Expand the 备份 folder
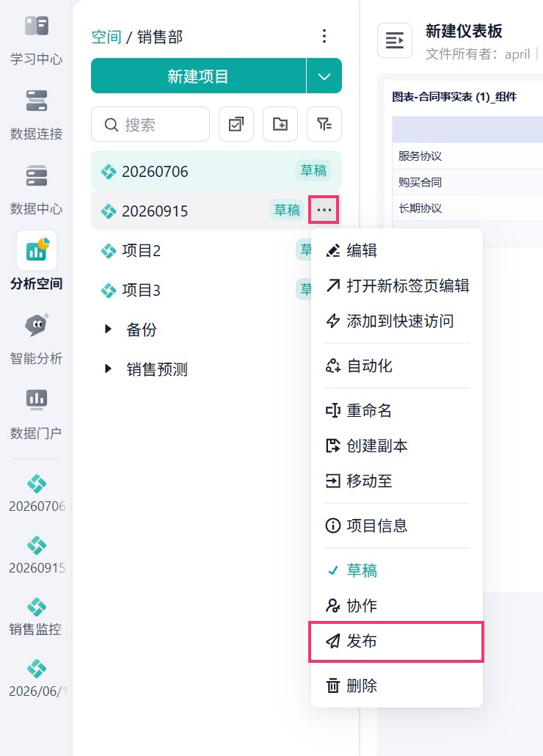This screenshot has width=543, height=756. click(x=108, y=330)
